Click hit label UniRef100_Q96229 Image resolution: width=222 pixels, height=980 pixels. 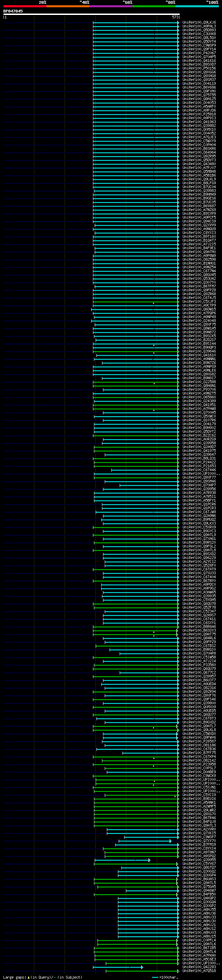click(x=199, y=558)
